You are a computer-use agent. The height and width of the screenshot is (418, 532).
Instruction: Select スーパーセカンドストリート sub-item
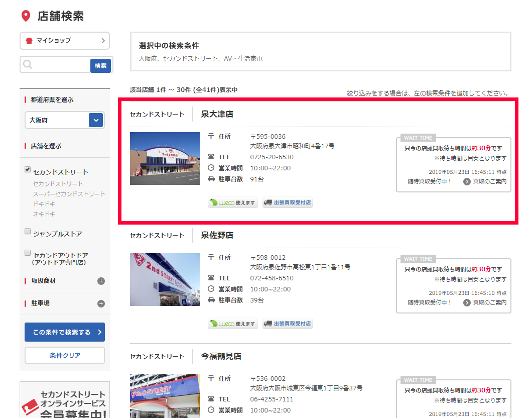point(69,194)
